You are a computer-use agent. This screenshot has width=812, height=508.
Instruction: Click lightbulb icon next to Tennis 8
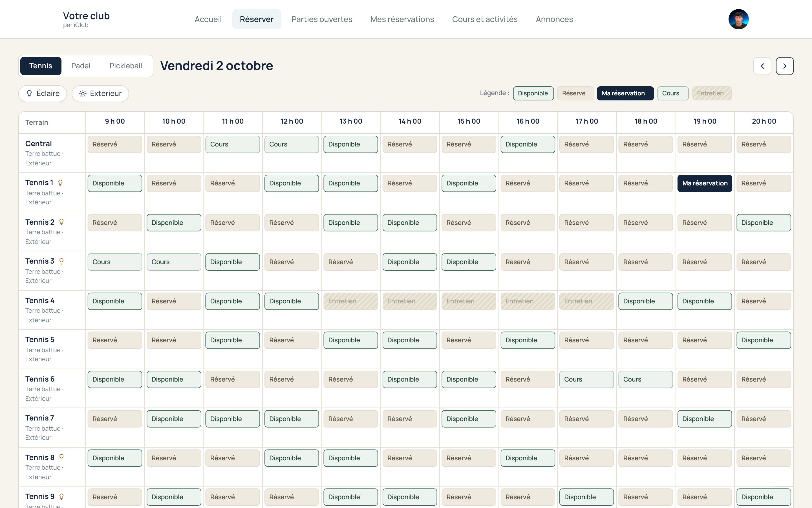[x=61, y=457]
